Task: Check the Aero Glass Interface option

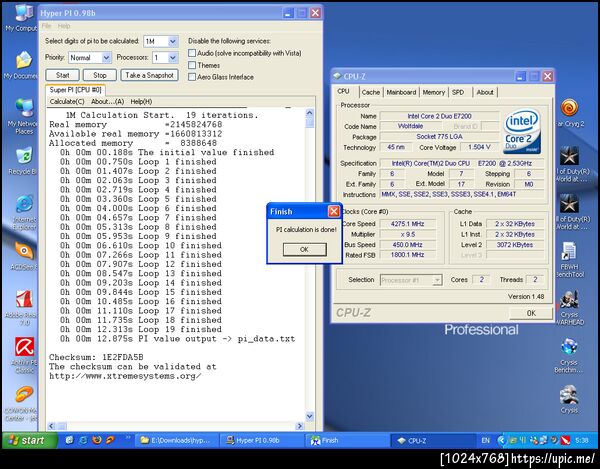Action: point(193,76)
